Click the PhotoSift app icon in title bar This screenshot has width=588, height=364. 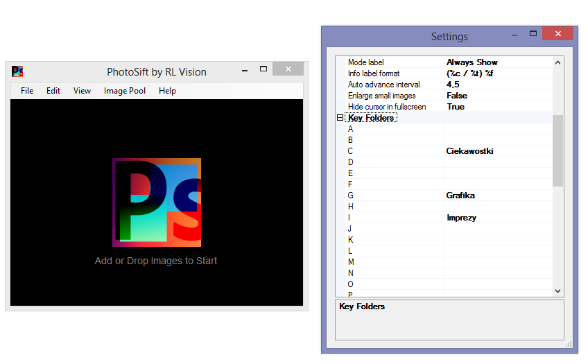pyautogui.click(x=17, y=71)
